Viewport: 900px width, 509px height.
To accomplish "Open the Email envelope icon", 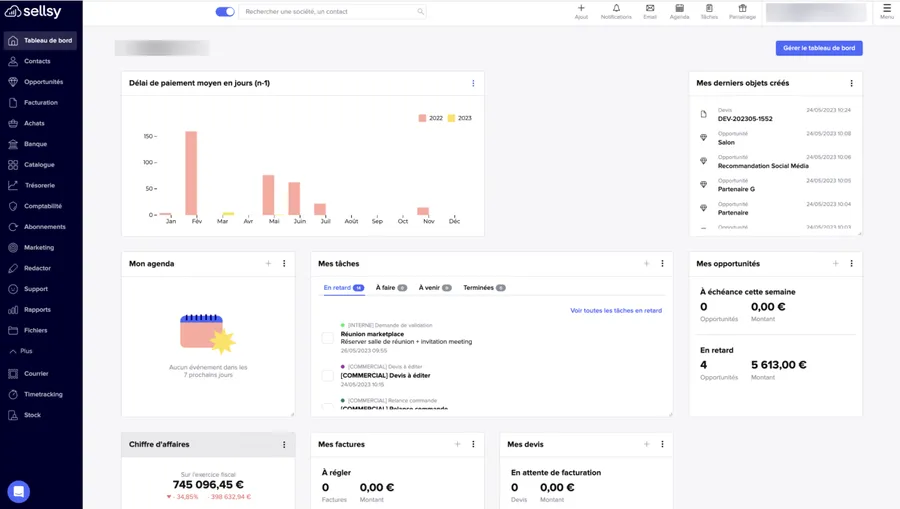I will coord(650,9).
